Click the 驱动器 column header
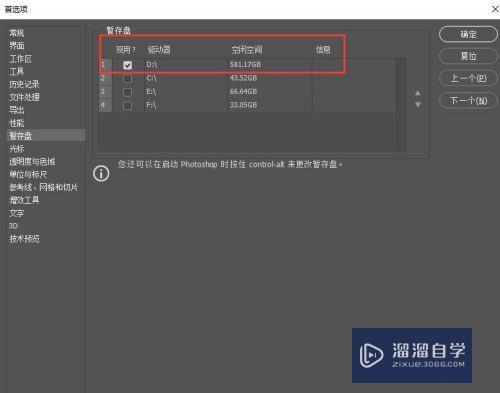Screen dimensions: 500x393 pos(159,50)
